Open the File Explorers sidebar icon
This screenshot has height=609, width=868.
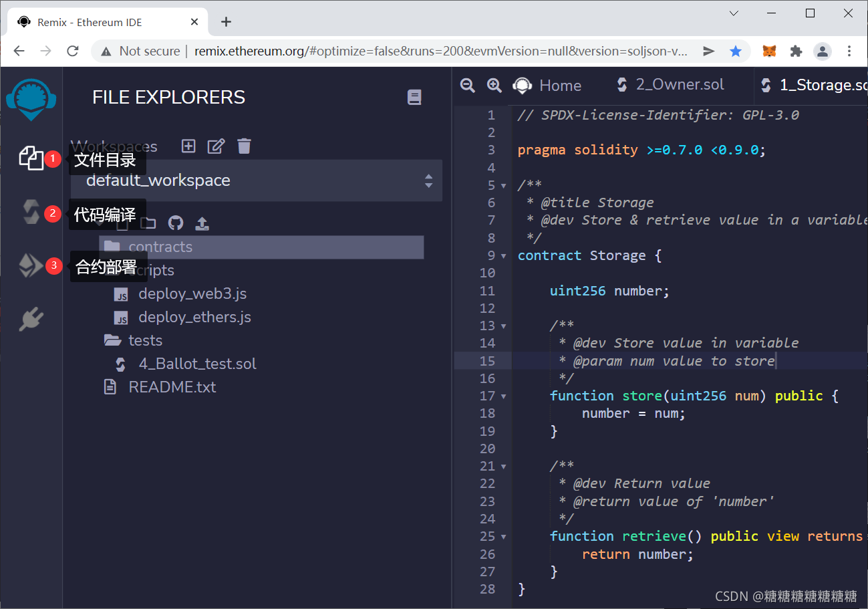click(x=31, y=158)
